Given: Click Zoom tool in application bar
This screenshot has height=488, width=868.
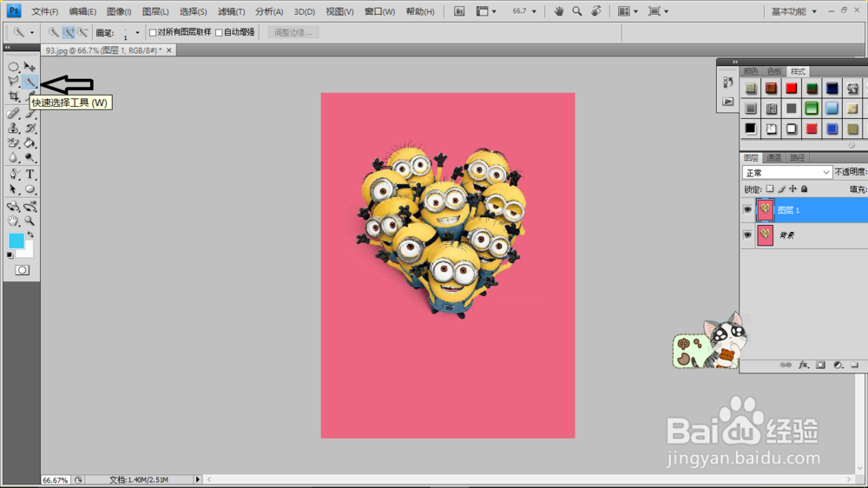Looking at the screenshot, I should click(x=577, y=11).
